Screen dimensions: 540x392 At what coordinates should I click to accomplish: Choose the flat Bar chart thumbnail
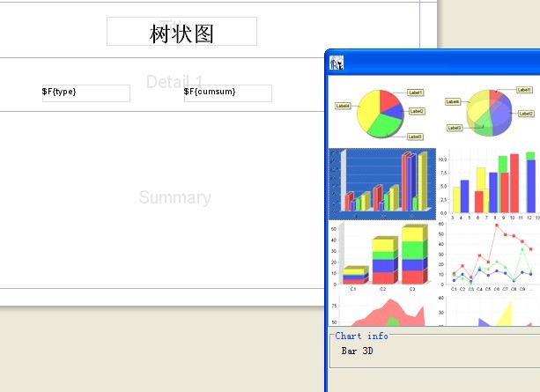coord(489,184)
